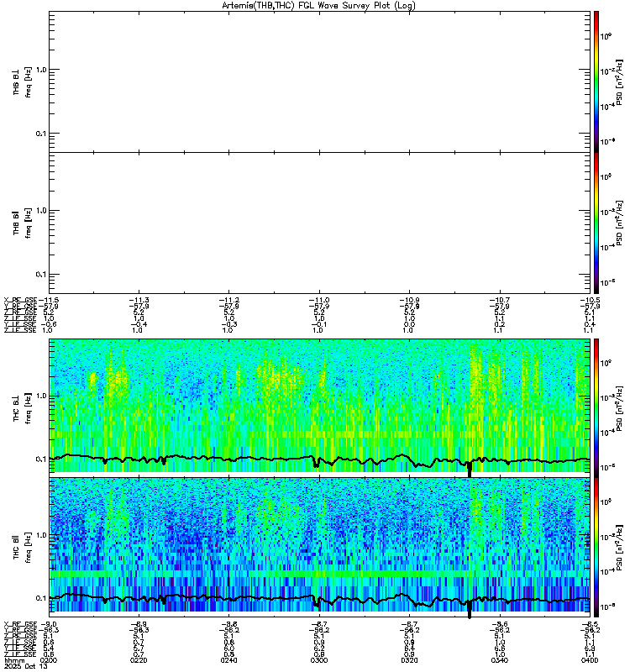Screen dimensions: 630x672
Task: Click the THB X_RE_GSE value -10.5
Action: pos(591,301)
